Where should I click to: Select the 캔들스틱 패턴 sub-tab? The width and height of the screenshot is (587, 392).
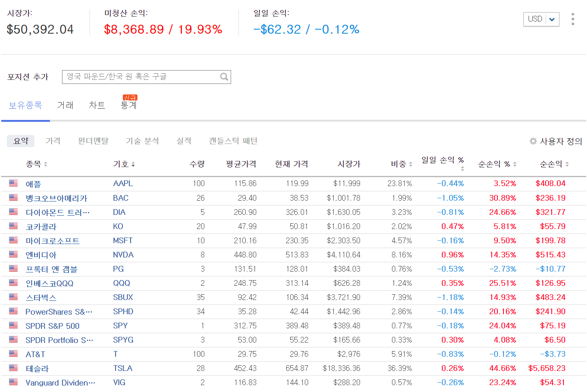pyautogui.click(x=233, y=141)
